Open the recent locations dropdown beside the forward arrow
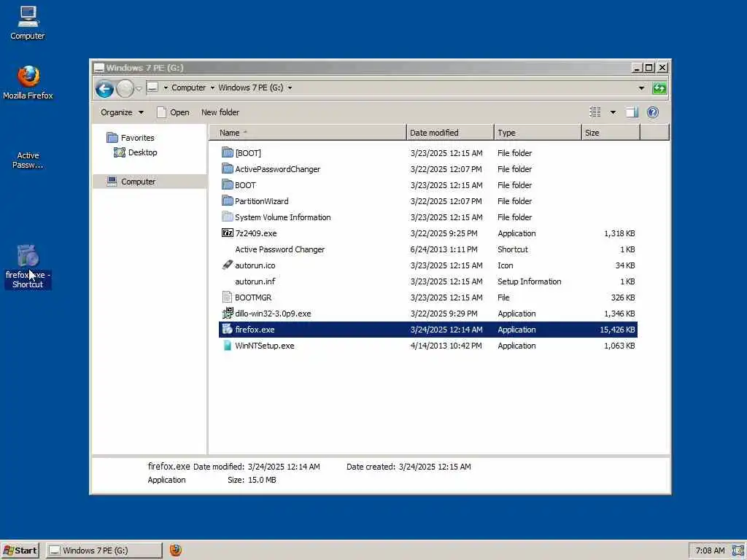747x560 pixels. pyautogui.click(x=139, y=88)
